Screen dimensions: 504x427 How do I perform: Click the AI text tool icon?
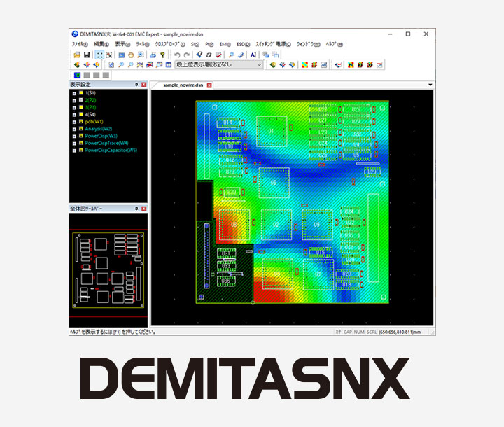pyautogui.click(x=253, y=55)
